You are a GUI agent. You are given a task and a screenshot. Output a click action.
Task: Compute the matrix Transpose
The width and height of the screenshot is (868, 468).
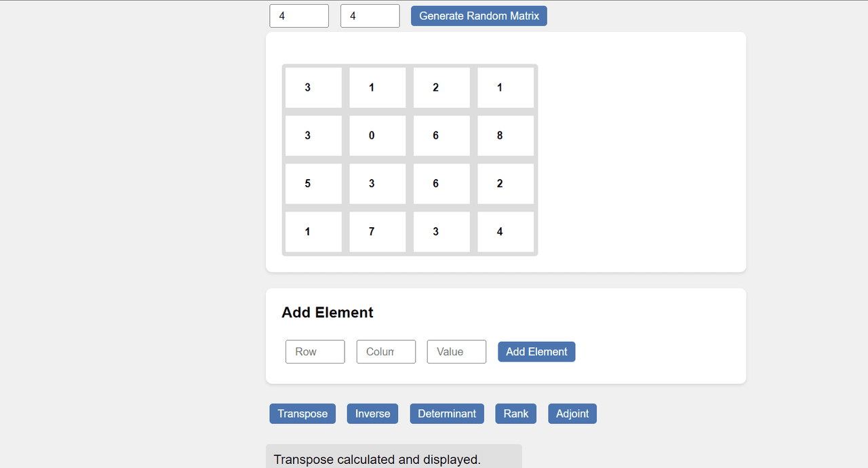302,414
